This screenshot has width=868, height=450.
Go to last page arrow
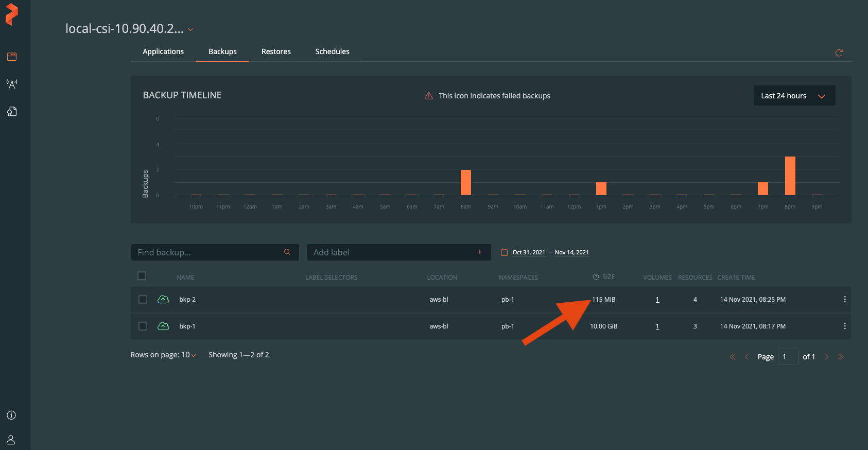[841, 357]
